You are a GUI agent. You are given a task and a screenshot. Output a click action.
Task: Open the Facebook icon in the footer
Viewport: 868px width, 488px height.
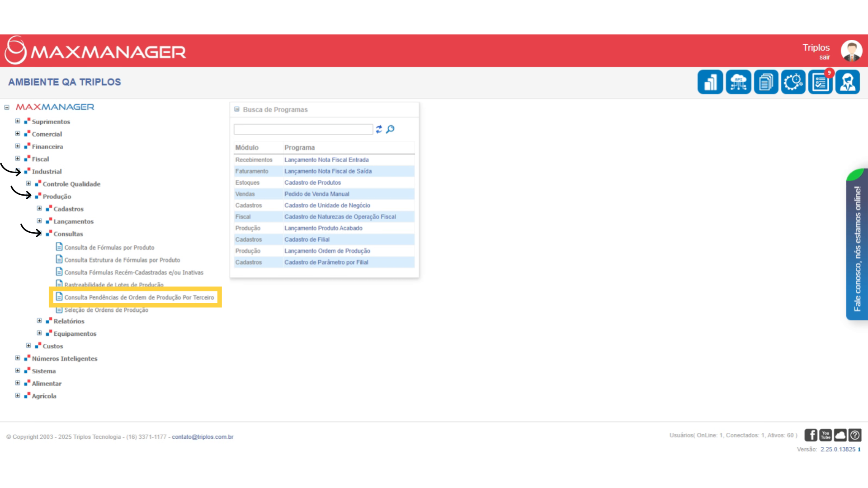(x=811, y=435)
